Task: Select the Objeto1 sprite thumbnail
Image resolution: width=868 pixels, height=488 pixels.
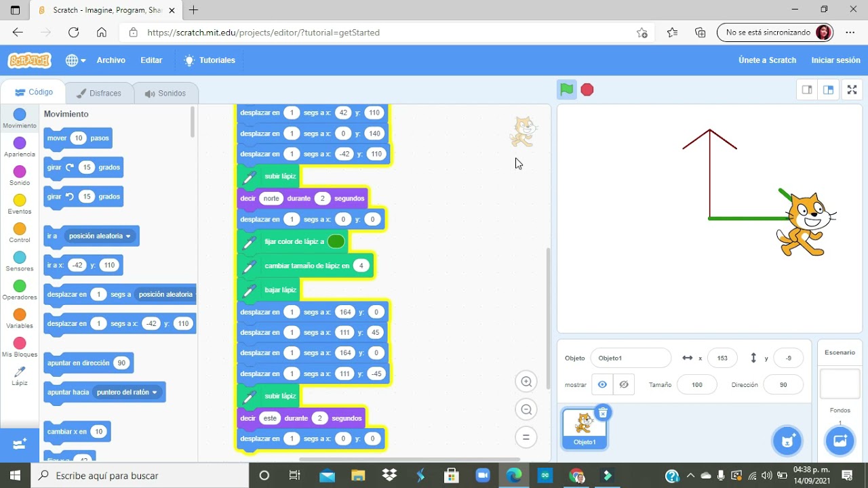Action: click(x=585, y=429)
